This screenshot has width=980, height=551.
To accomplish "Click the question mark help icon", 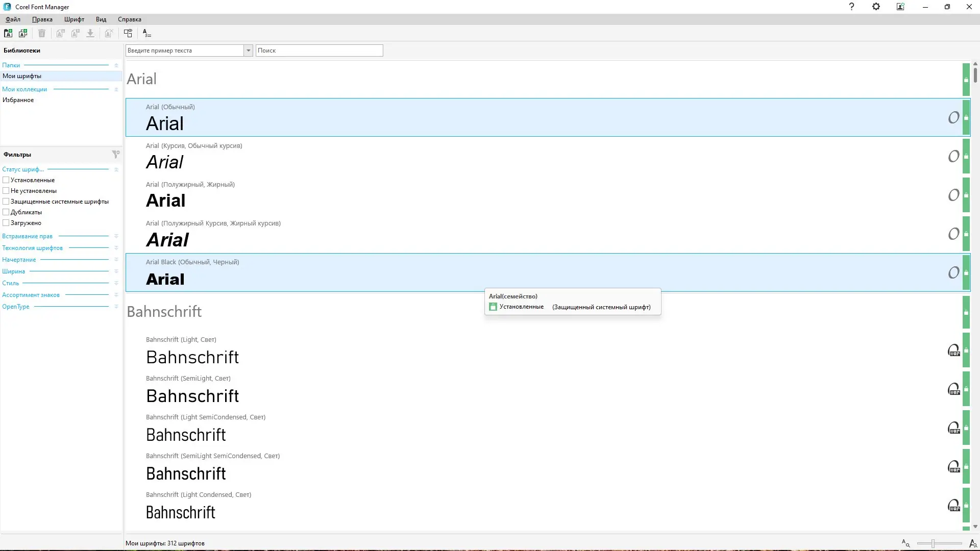I will point(851,7).
